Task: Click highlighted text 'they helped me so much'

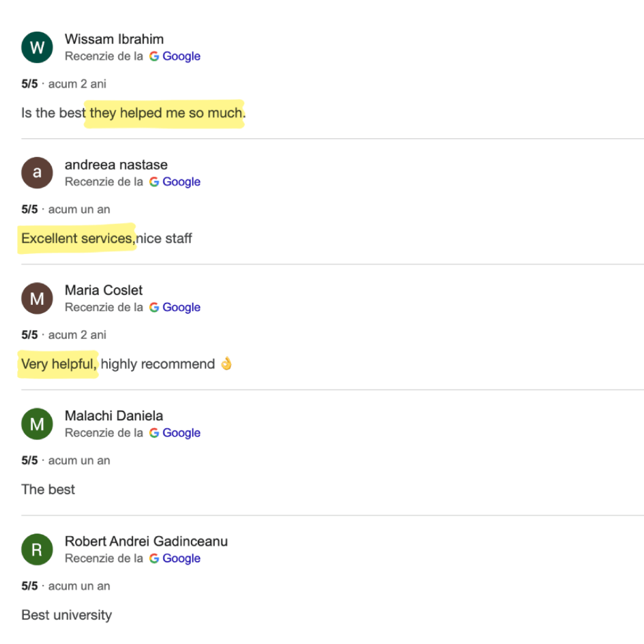Action: pyautogui.click(x=166, y=113)
